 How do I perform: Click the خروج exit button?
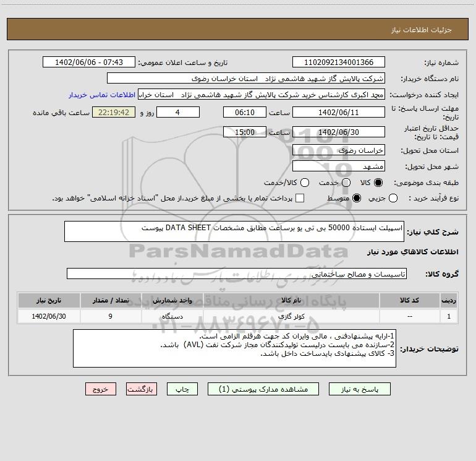101,389
